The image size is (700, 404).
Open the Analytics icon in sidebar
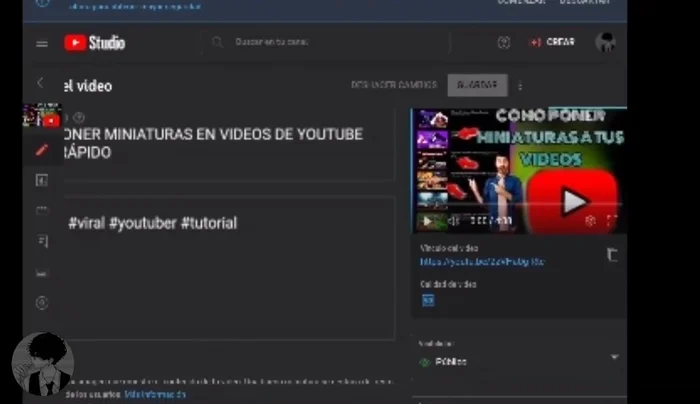[x=42, y=180]
